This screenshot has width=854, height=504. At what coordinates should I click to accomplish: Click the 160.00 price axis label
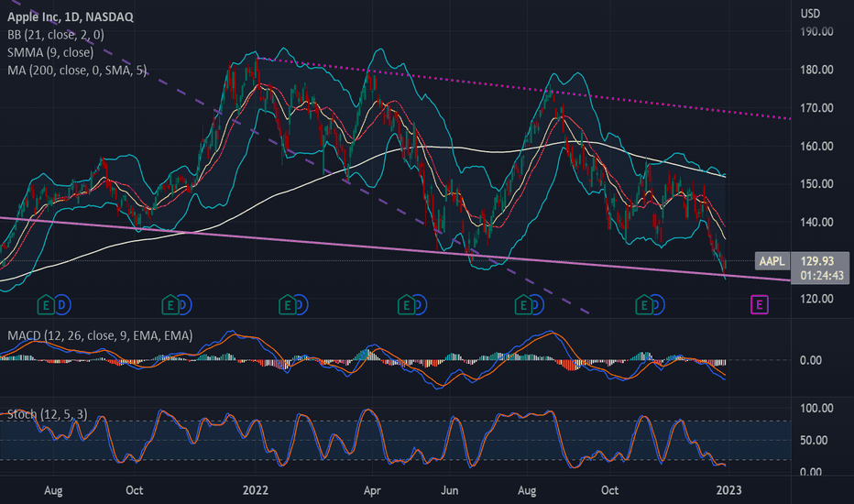point(816,146)
